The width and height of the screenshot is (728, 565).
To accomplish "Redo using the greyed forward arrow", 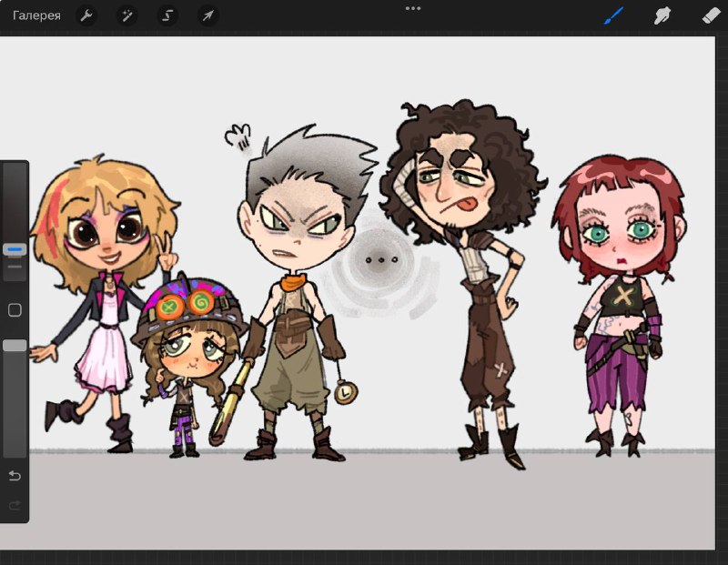I will pyautogui.click(x=15, y=505).
